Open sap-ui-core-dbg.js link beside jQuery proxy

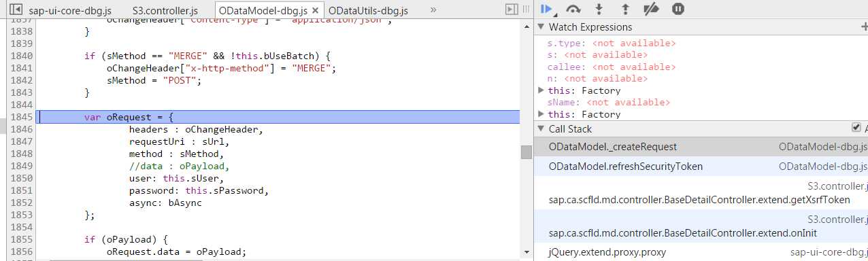tap(829, 252)
